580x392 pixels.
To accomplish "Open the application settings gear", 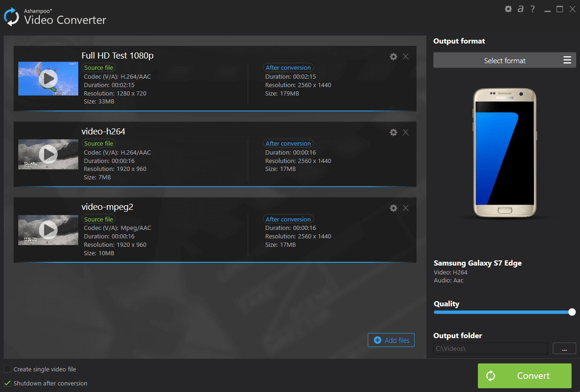I will coord(508,9).
